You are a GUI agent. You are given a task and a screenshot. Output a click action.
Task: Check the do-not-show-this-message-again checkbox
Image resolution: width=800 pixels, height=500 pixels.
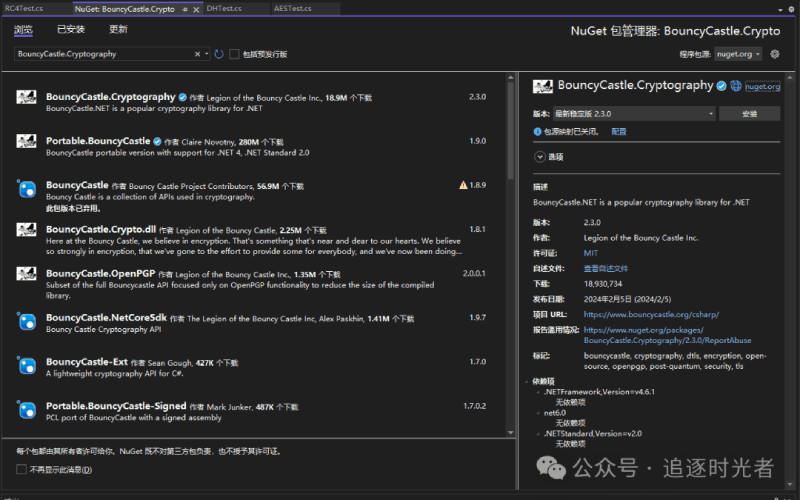coord(21,469)
